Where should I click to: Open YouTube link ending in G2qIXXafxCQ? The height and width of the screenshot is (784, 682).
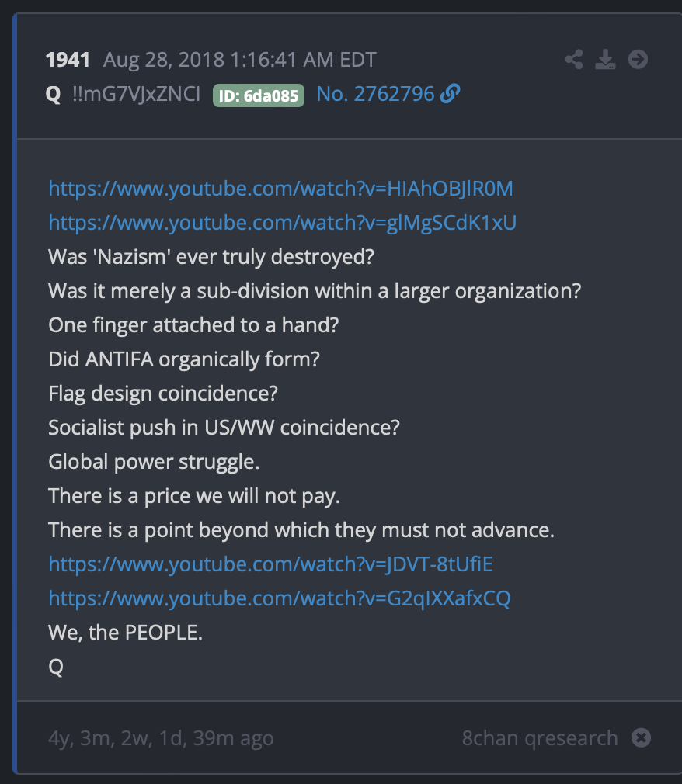click(279, 598)
